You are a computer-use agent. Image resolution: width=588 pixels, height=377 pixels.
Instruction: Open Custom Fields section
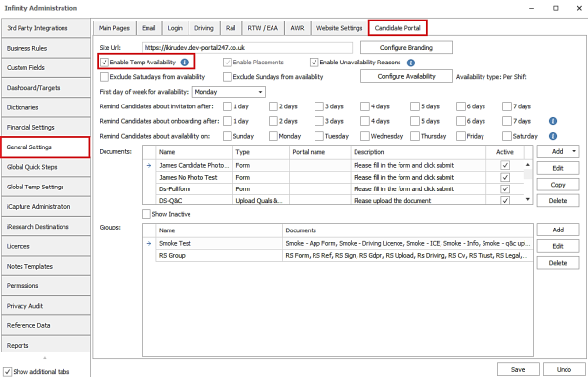(x=45, y=68)
